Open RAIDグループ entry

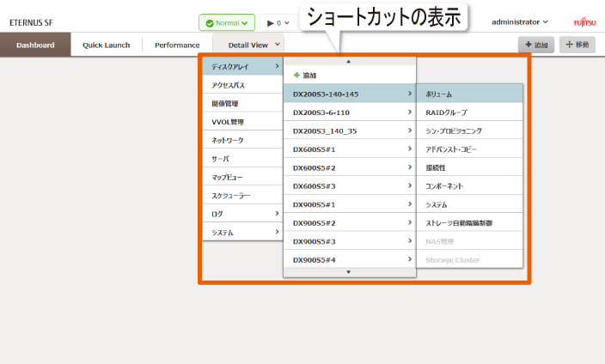469,112
